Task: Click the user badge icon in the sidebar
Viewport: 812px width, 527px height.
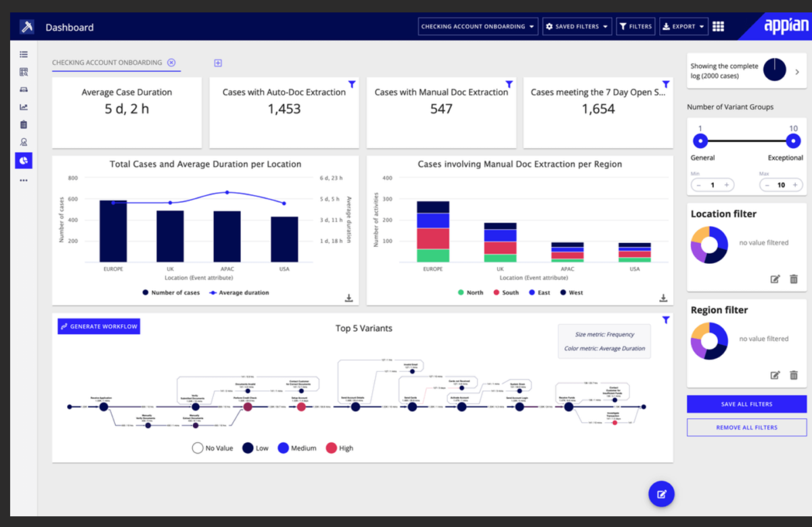Action: coord(23,142)
